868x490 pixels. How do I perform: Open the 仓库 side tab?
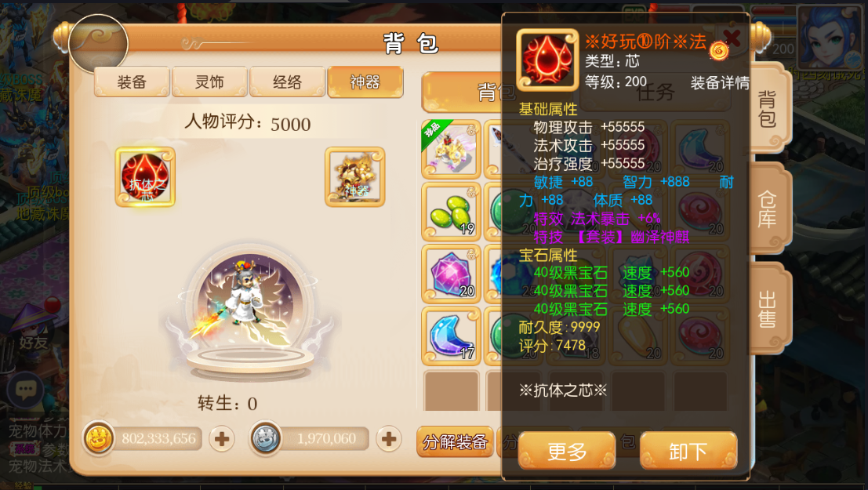point(768,209)
